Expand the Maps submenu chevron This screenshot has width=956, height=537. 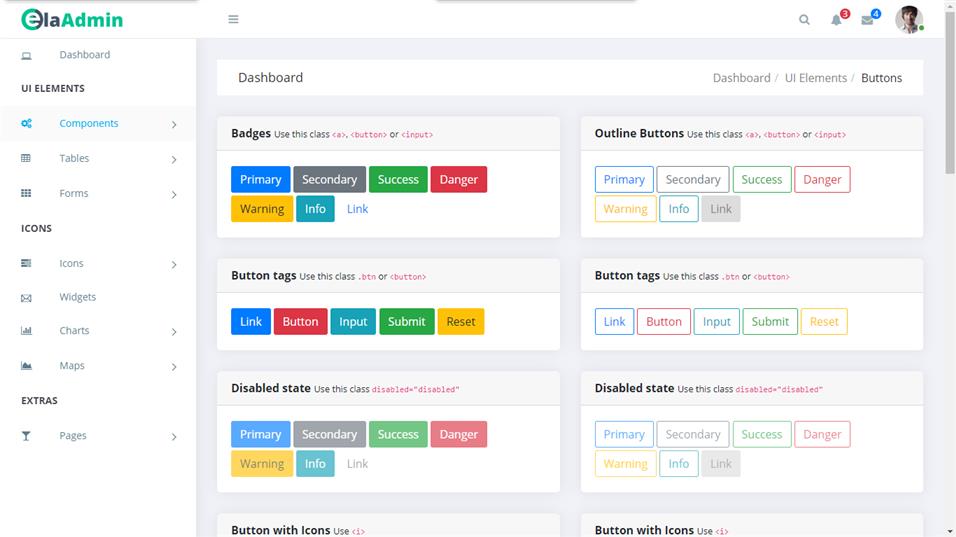click(174, 367)
